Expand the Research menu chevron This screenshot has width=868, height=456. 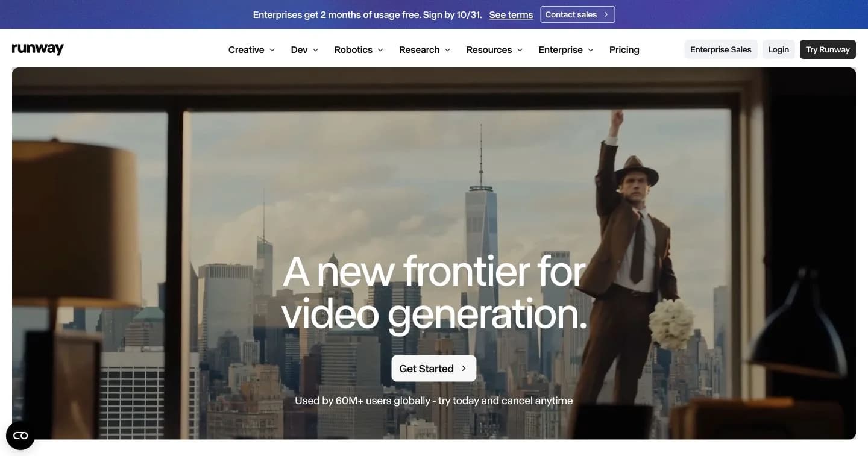click(447, 50)
